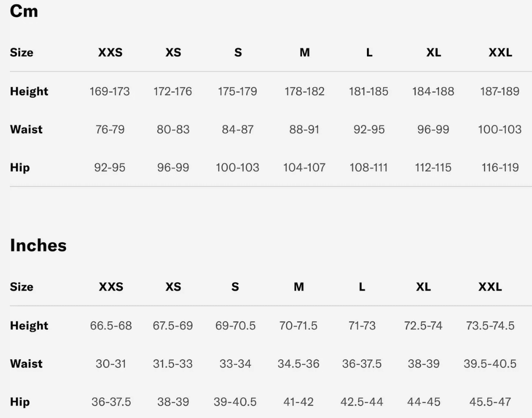This screenshot has height=418, width=532.
Task: Click the Cm table heading
Action: [x=24, y=11]
